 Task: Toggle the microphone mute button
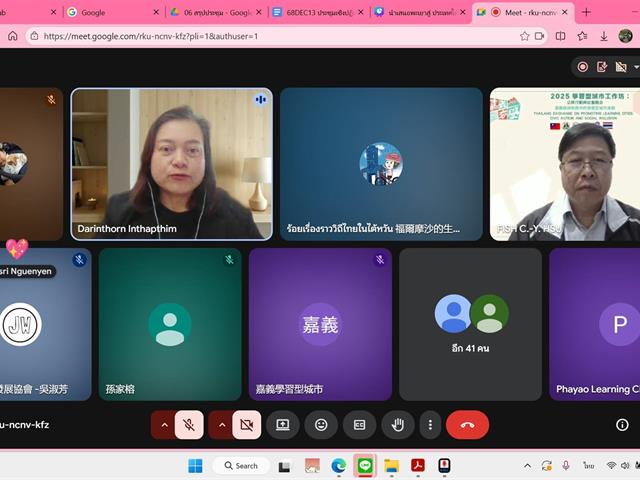[x=189, y=425]
